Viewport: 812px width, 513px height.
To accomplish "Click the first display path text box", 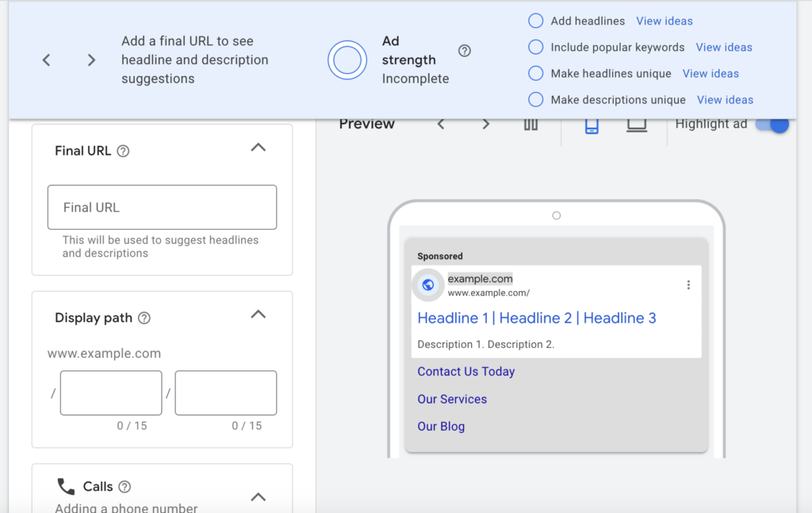I will pyautogui.click(x=111, y=392).
